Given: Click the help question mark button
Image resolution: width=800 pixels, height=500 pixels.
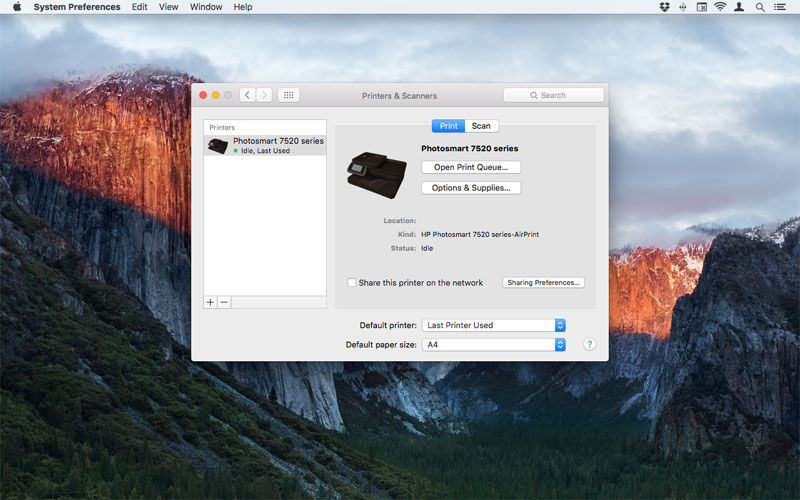Looking at the screenshot, I should coord(589,344).
